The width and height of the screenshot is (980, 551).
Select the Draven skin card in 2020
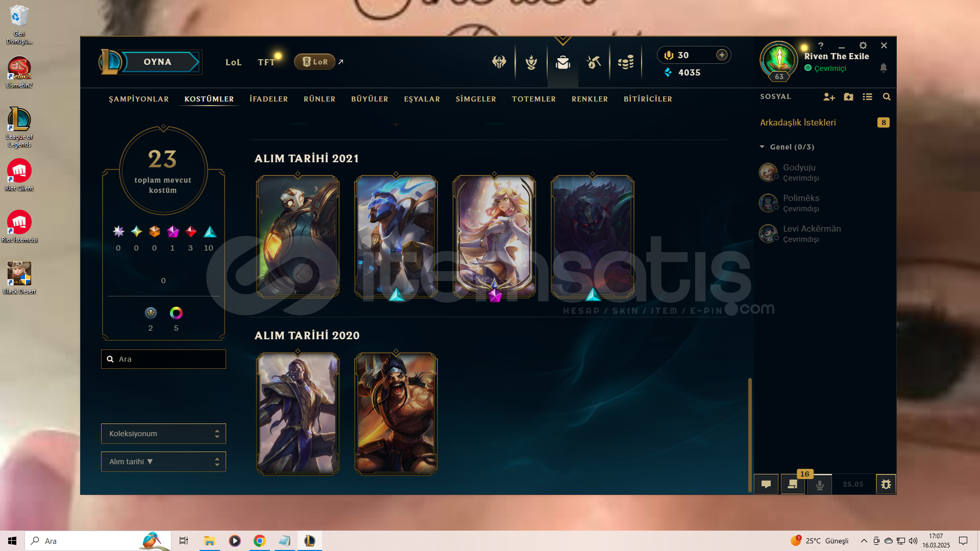(x=396, y=414)
